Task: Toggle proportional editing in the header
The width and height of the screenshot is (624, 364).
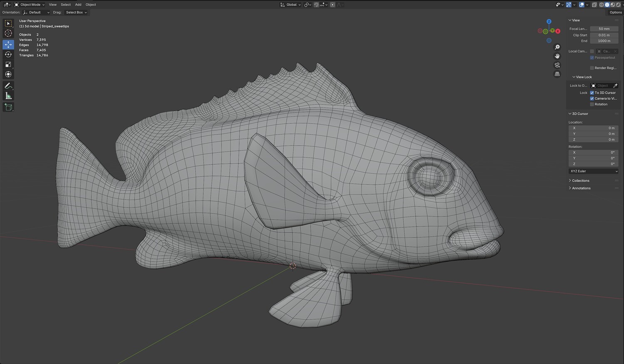Action: coord(333,5)
